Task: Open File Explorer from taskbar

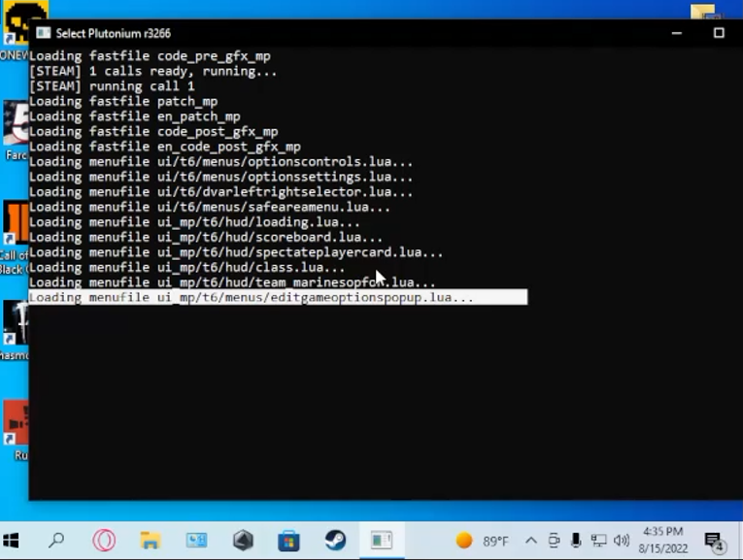Action: pyautogui.click(x=151, y=541)
